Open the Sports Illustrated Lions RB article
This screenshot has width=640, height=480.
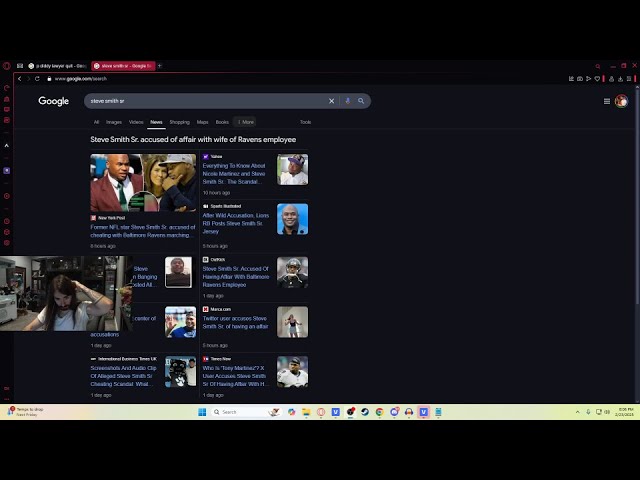[235, 223]
